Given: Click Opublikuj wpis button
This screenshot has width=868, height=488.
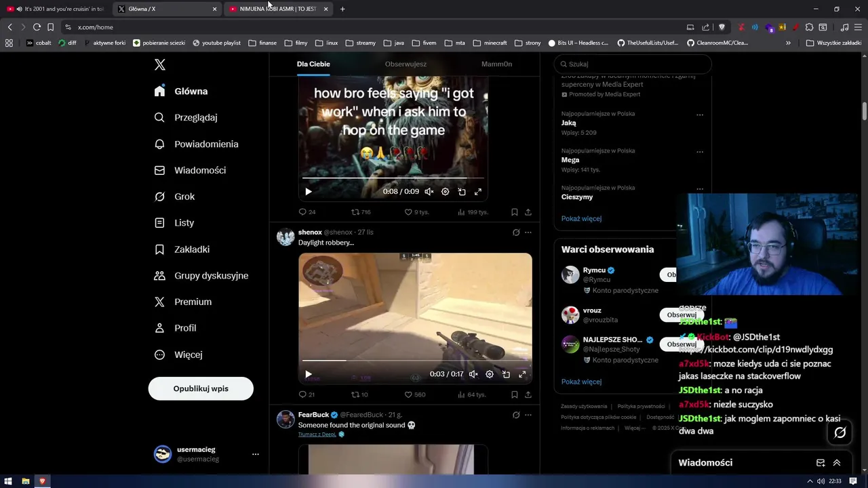Looking at the screenshot, I should click(x=201, y=388).
